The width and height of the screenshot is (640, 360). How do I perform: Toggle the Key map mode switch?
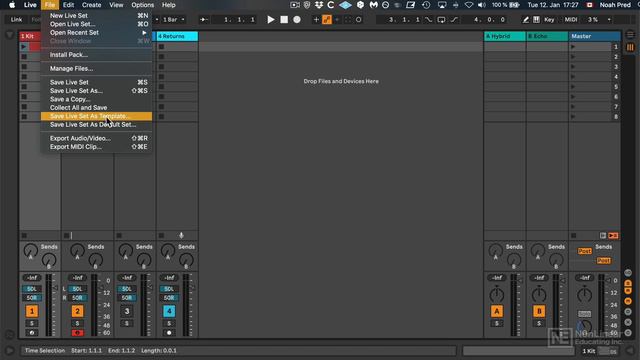[549, 20]
